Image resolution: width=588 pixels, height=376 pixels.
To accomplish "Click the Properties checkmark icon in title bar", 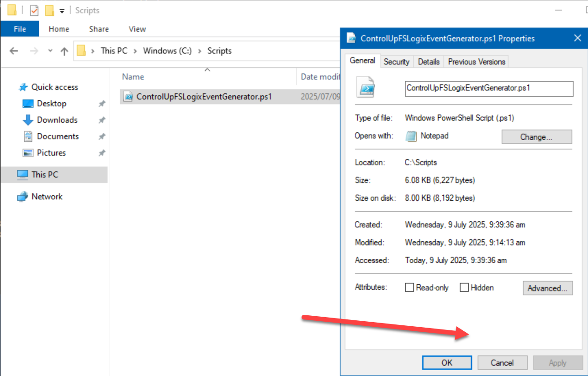I will coord(34,10).
